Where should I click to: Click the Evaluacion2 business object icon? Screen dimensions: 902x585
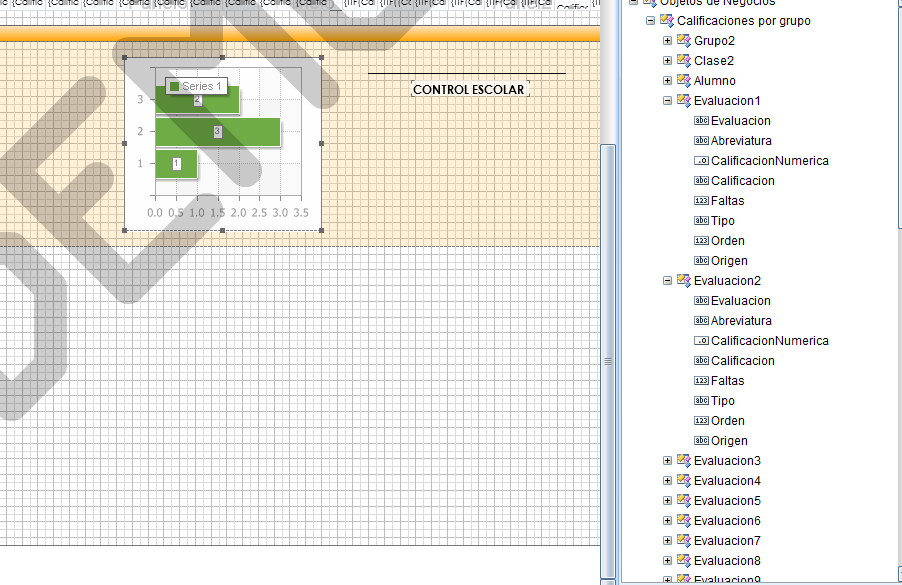click(x=684, y=281)
